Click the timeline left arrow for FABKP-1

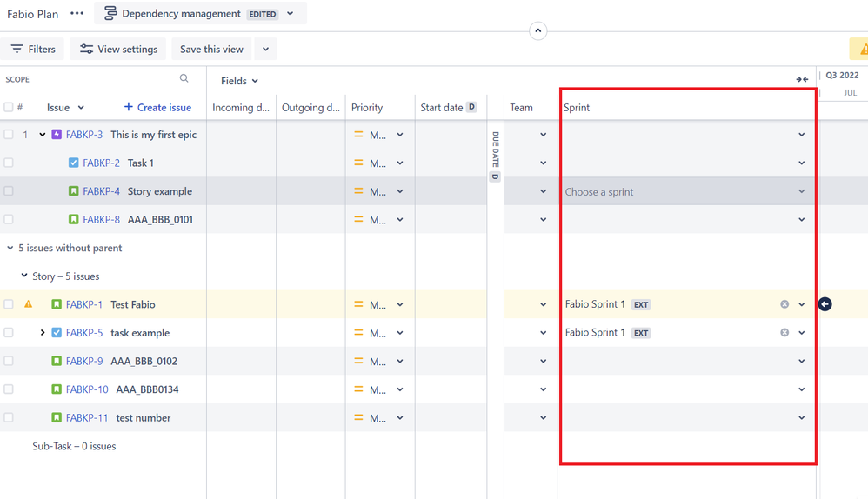(825, 304)
